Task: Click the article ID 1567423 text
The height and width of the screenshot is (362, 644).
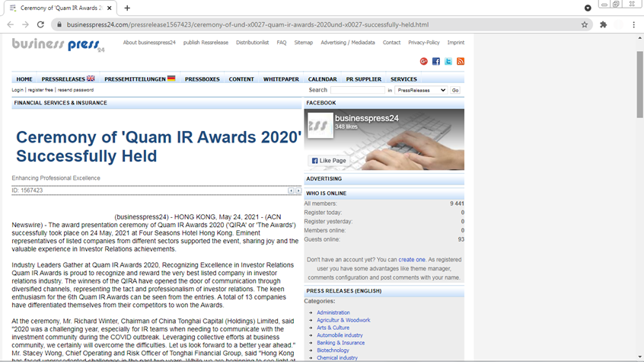Action: click(27, 191)
